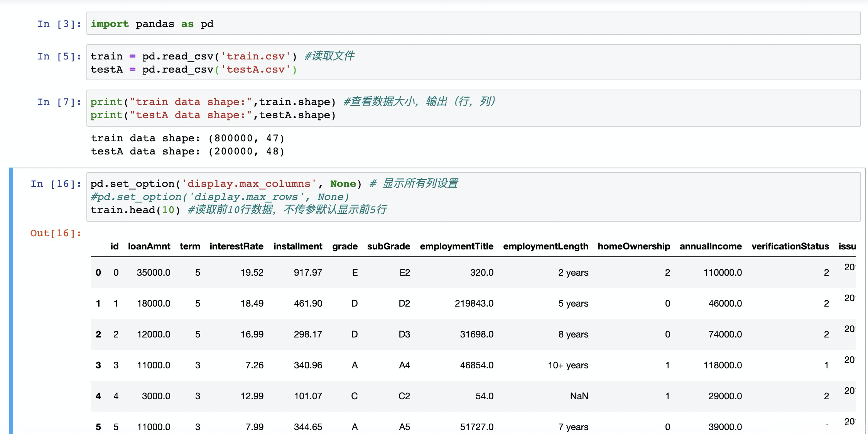Screen dimensions: 868x434
Task: Click the subGrade cell showing E2
Action: click(x=404, y=273)
